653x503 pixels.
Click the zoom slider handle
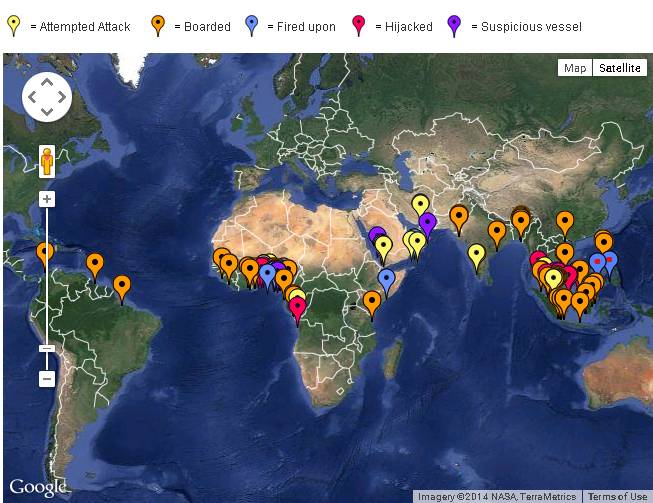coord(46,348)
